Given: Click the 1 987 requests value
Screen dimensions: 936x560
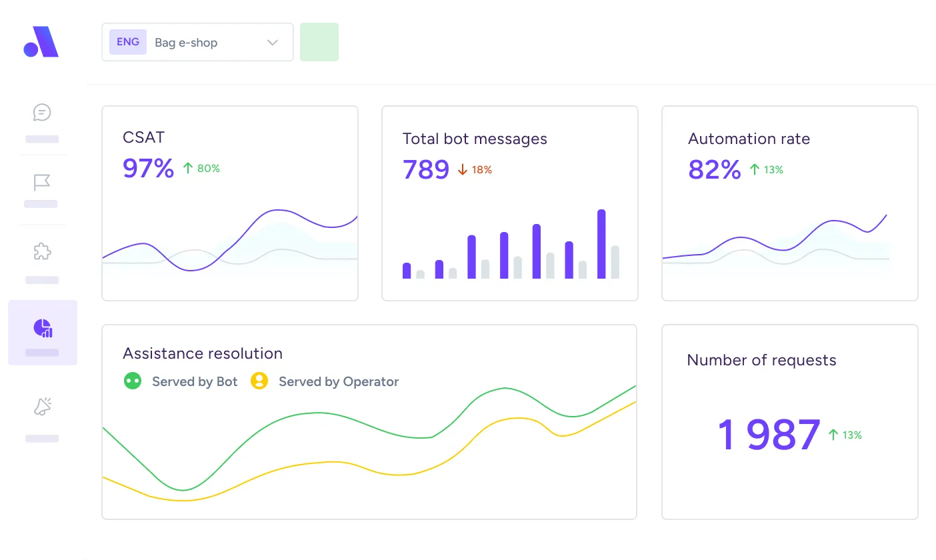Looking at the screenshot, I should point(769,435).
